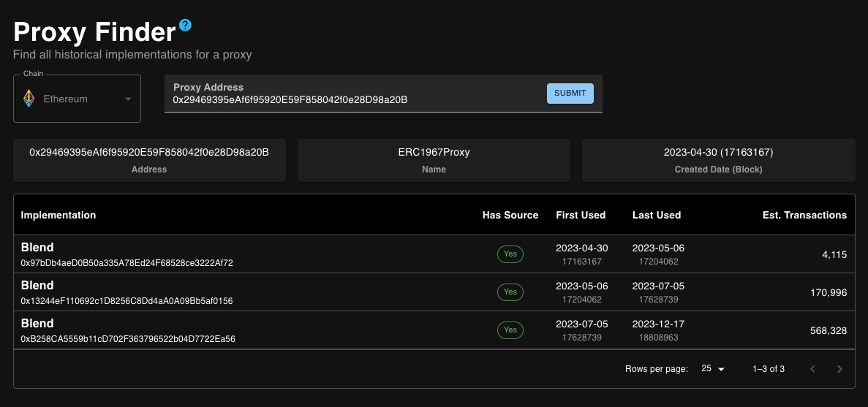Viewport: 868px width, 407px height.
Task: Click the blue help question mark icon
Action: (185, 26)
